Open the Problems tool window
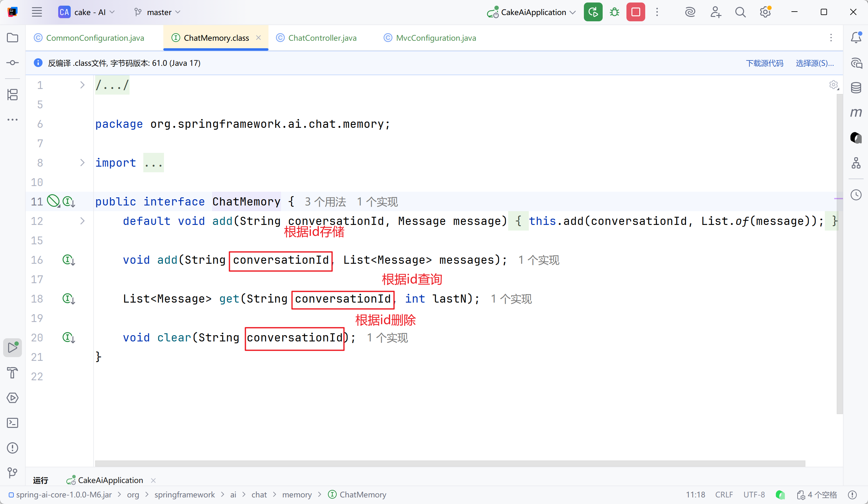Viewport: 868px width, 504px height. [13, 448]
